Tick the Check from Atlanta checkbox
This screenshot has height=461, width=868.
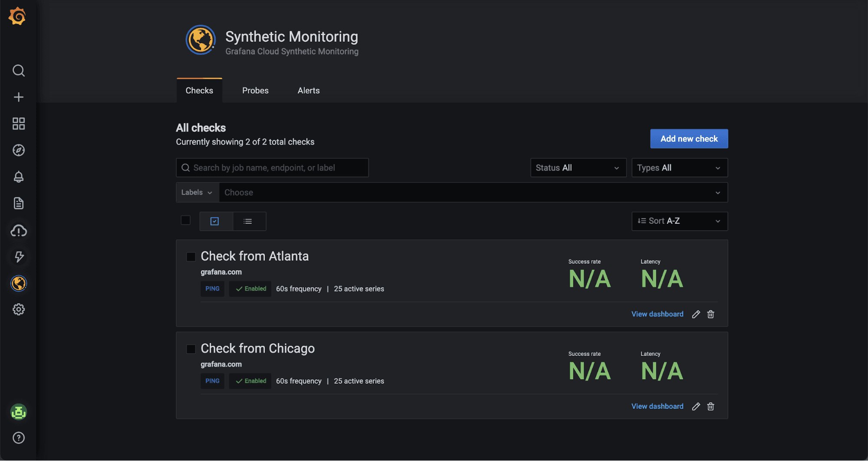[191, 257]
